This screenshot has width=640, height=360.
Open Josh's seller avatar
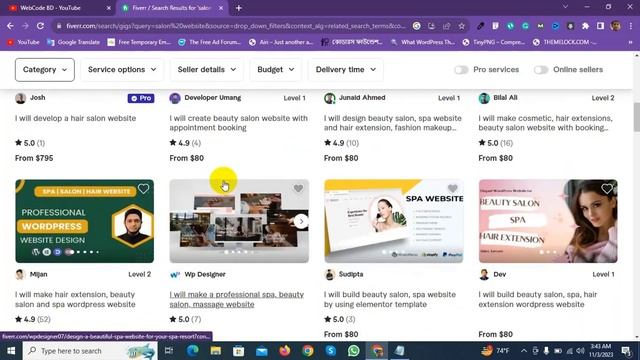click(20, 98)
